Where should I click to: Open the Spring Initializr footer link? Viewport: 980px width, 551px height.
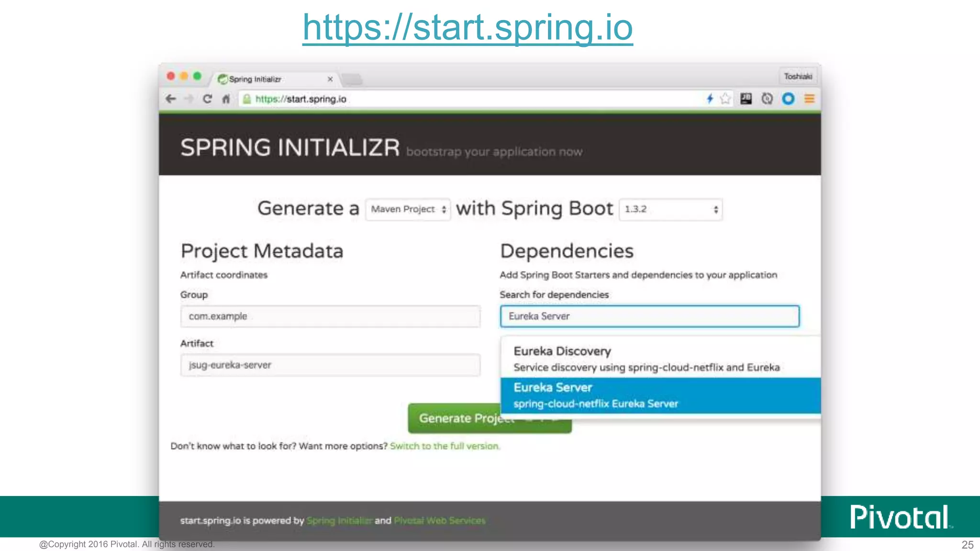tap(339, 520)
